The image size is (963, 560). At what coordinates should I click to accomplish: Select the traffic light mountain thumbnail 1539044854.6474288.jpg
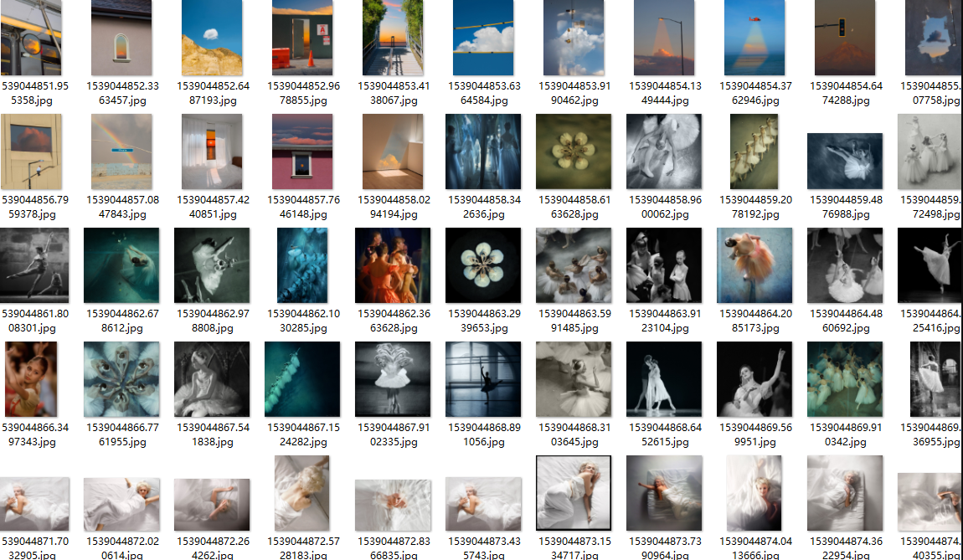pyautogui.click(x=844, y=38)
